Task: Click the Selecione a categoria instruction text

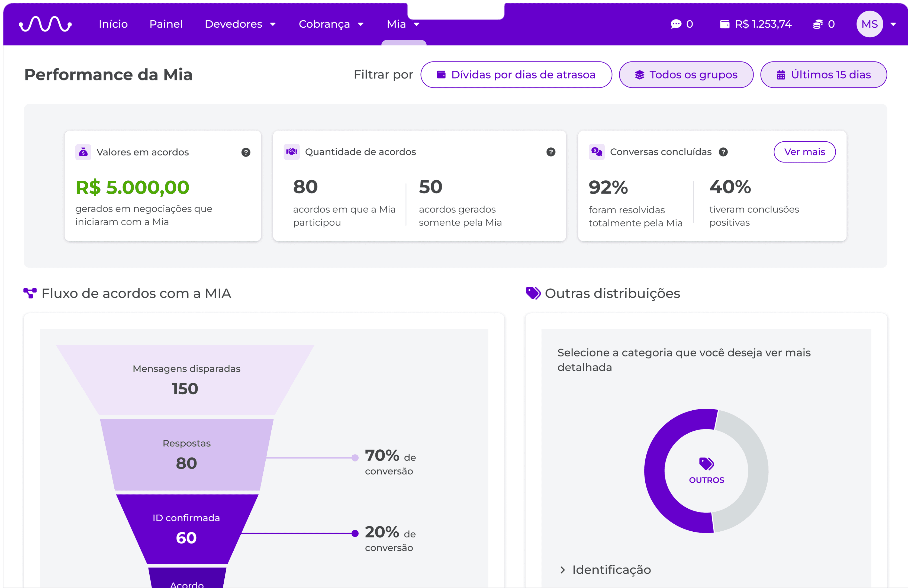Action: [x=684, y=360]
